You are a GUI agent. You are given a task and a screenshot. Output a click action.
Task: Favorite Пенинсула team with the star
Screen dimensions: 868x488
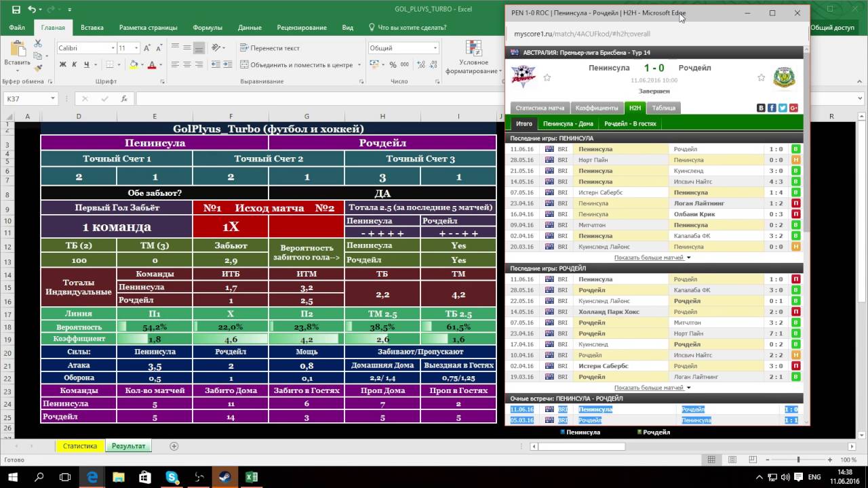point(547,78)
